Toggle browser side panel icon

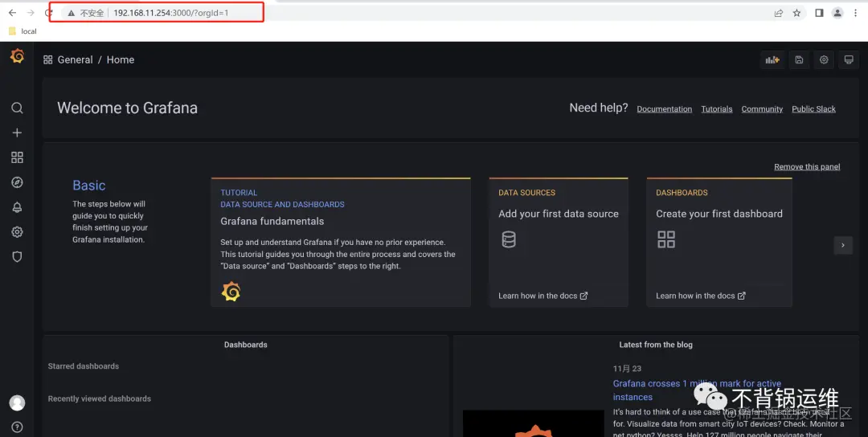[819, 13]
